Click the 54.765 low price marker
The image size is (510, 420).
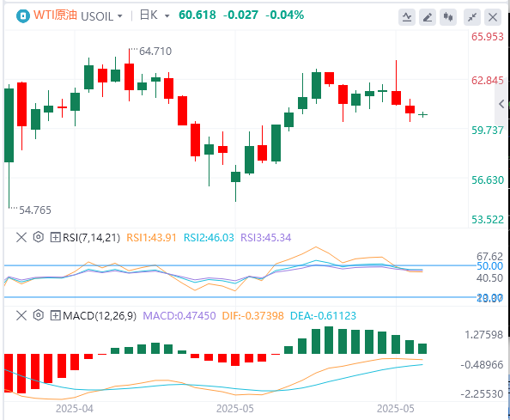tap(35, 210)
